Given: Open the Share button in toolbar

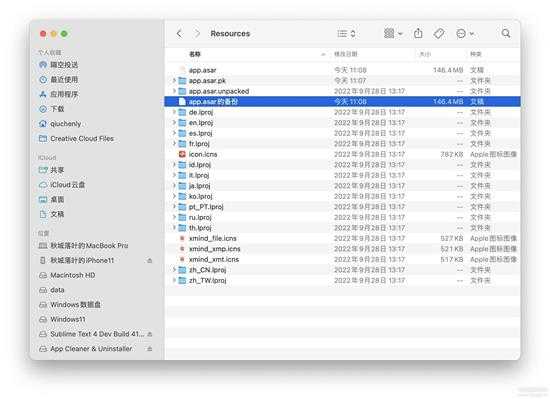Looking at the screenshot, I should click(x=418, y=34).
